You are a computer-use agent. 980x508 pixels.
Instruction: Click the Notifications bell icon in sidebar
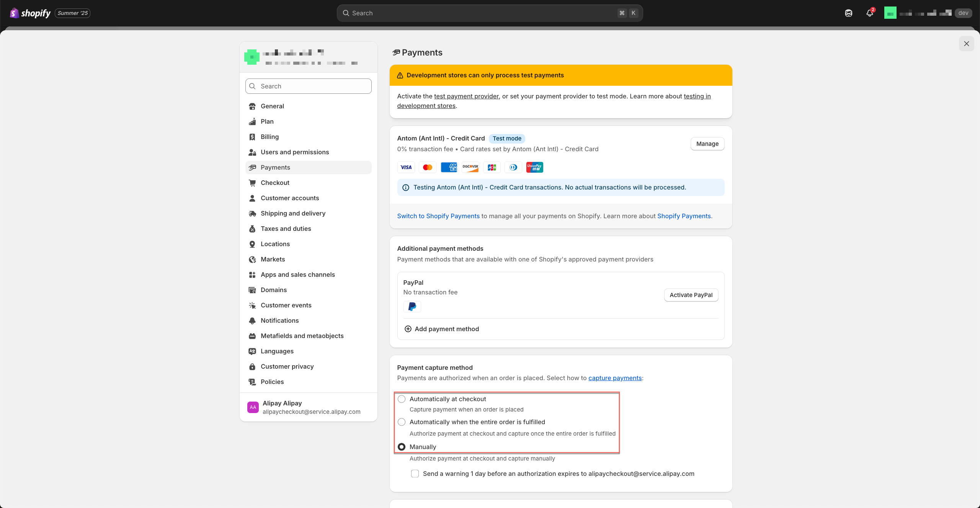coord(252,320)
